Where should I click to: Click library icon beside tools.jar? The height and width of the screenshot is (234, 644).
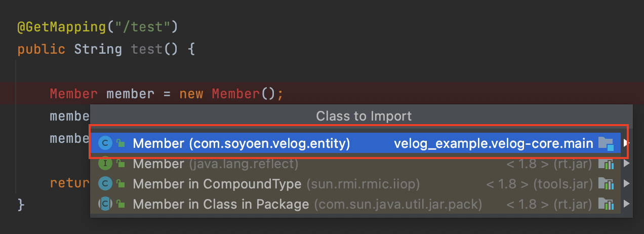606,184
